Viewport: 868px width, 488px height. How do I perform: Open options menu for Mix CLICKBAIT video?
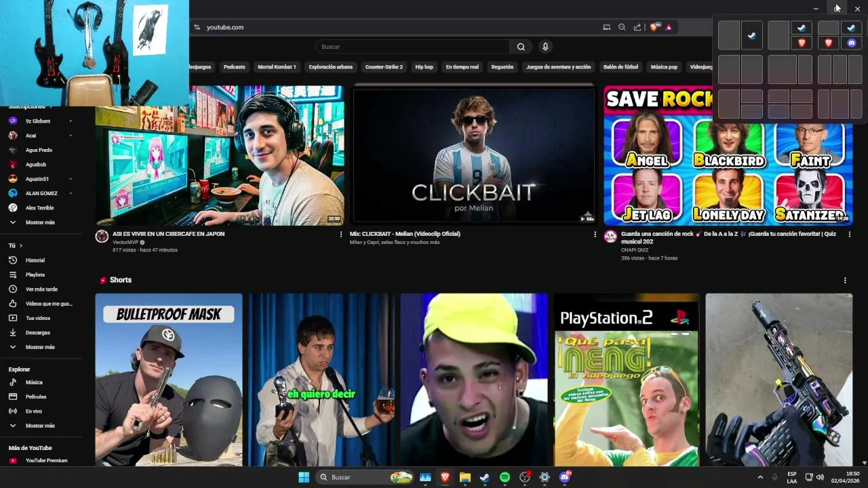tap(595, 235)
